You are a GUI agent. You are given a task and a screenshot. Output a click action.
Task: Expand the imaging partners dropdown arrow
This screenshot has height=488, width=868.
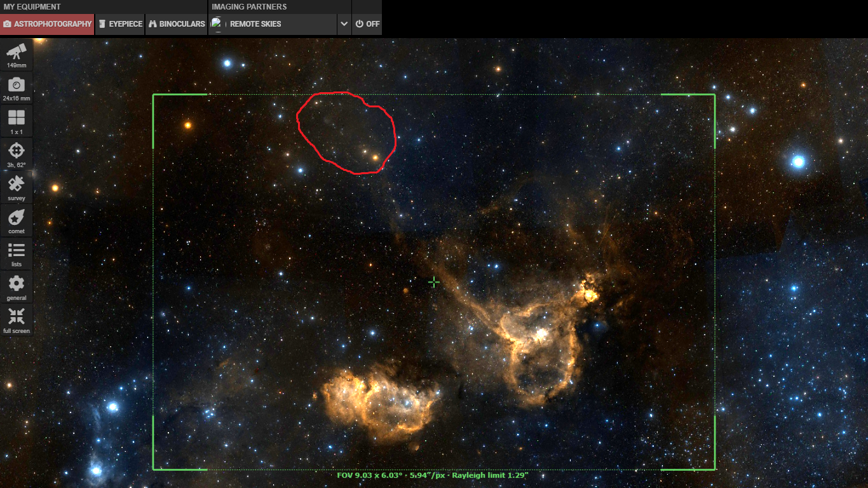344,24
